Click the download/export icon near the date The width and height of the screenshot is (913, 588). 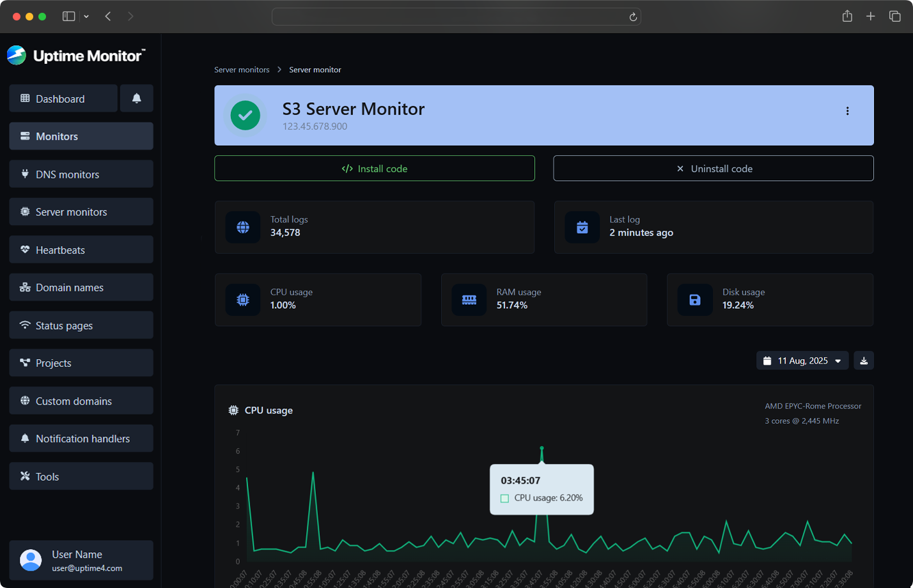click(863, 360)
